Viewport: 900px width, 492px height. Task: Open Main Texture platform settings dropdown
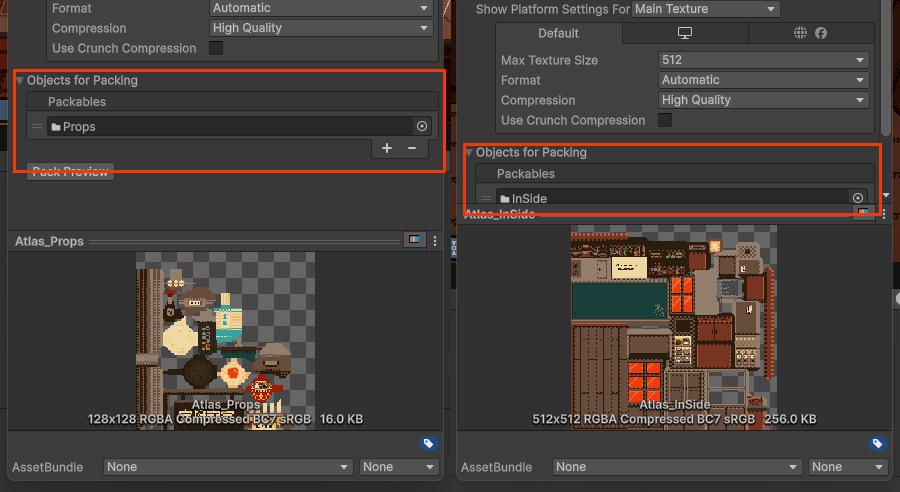tap(705, 9)
